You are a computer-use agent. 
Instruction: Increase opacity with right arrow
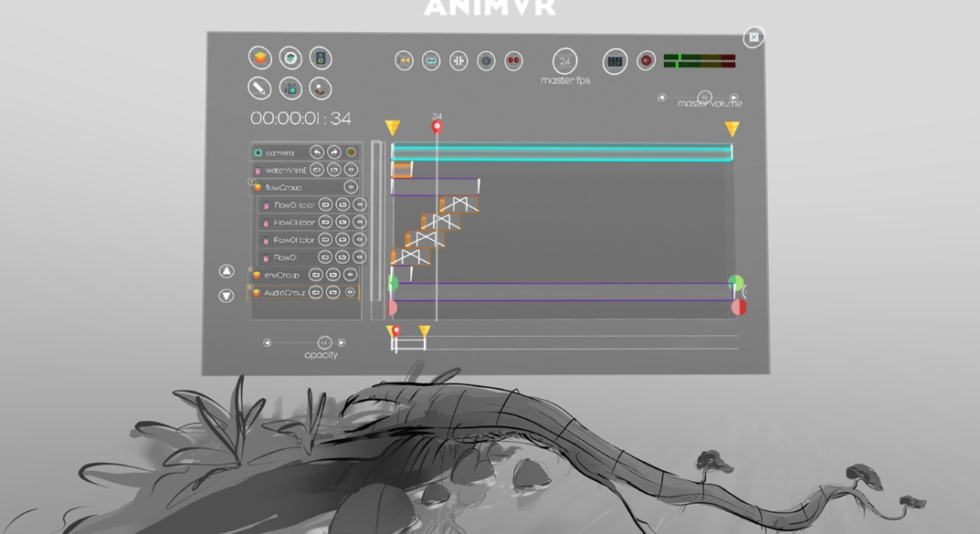[x=342, y=343]
